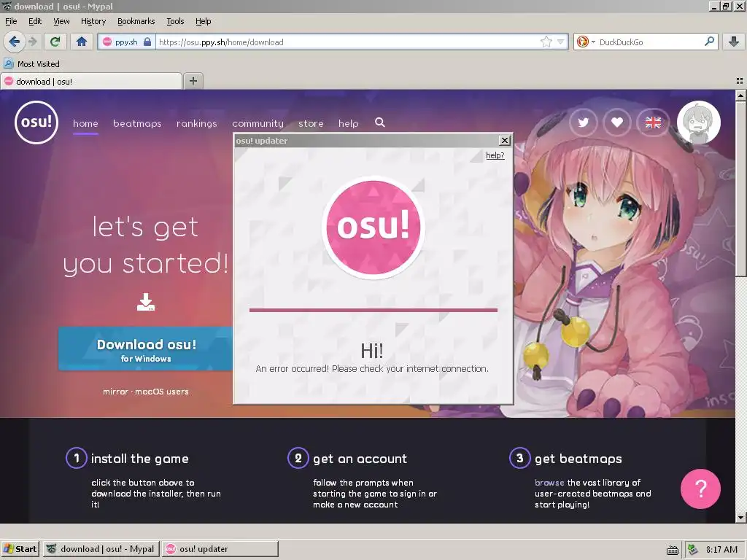Open Windows Start menu
This screenshot has width=747, height=560.
coord(20,549)
